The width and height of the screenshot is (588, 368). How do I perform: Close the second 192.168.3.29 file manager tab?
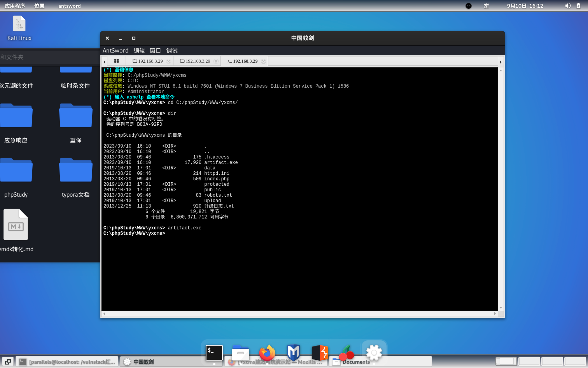coord(216,61)
